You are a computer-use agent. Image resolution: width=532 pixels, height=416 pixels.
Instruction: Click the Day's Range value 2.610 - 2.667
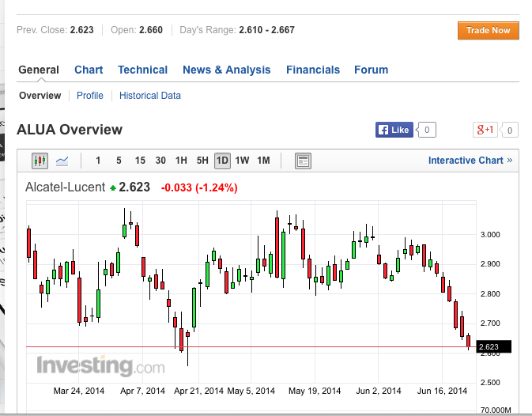tap(266, 30)
